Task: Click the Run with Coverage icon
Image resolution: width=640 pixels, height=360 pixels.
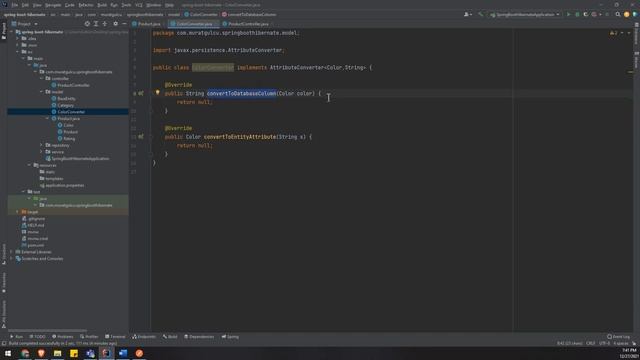Action: [586, 14]
